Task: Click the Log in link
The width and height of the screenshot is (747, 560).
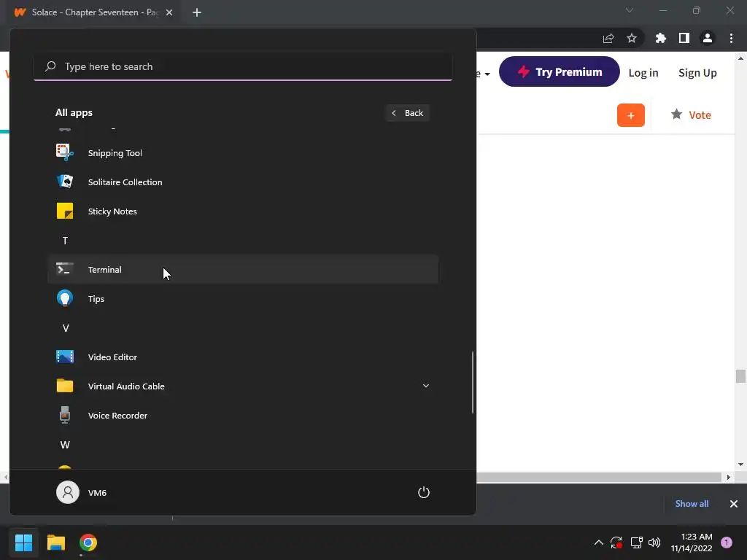Action: pyautogui.click(x=643, y=72)
